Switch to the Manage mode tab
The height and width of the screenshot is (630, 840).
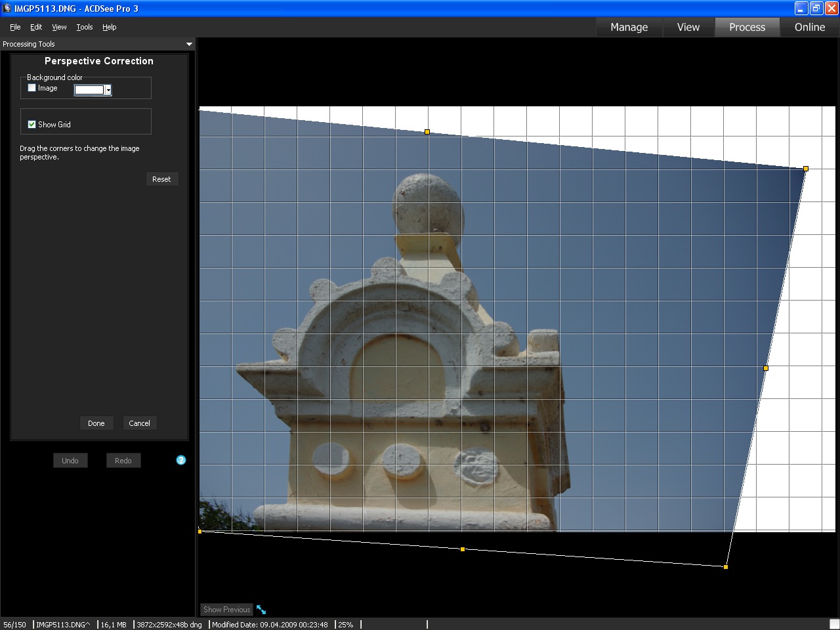629,27
